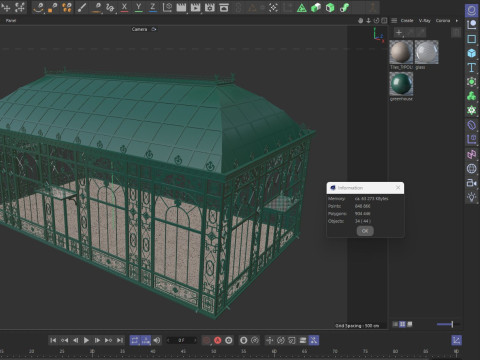
Task: Open the Create menu in material manager
Action: (407, 21)
